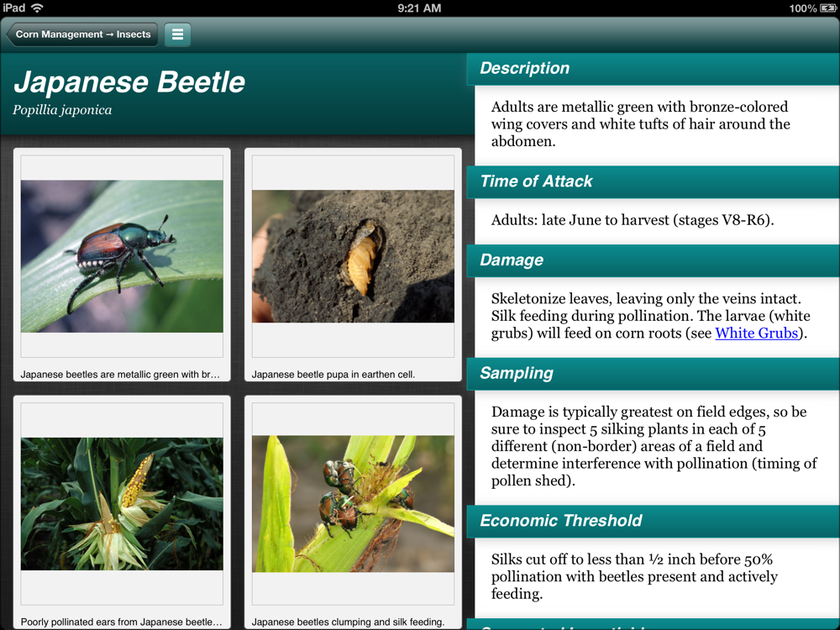Select the Economic Threshold section header
The image size is (840, 630).
[x=653, y=521]
